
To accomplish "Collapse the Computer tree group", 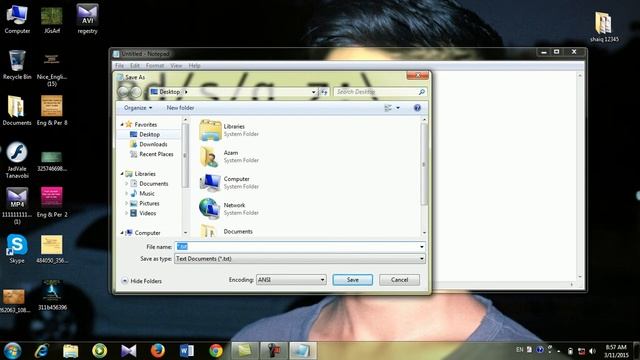I will (x=122, y=233).
